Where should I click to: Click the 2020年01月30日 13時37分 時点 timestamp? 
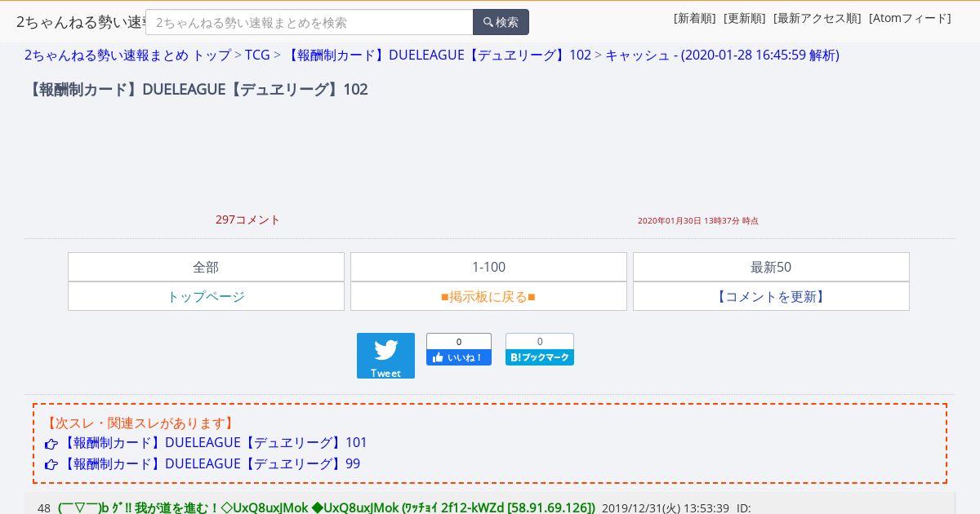[698, 220]
